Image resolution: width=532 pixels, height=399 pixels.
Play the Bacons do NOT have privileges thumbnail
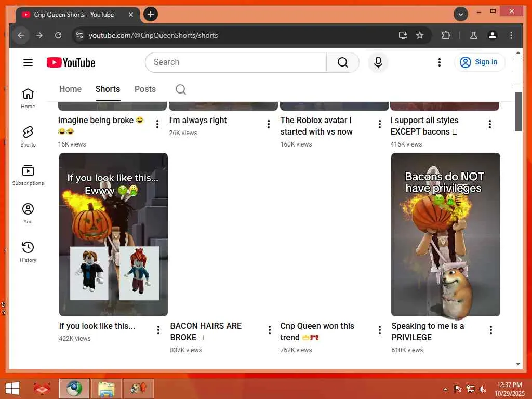[x=445, y=234]
